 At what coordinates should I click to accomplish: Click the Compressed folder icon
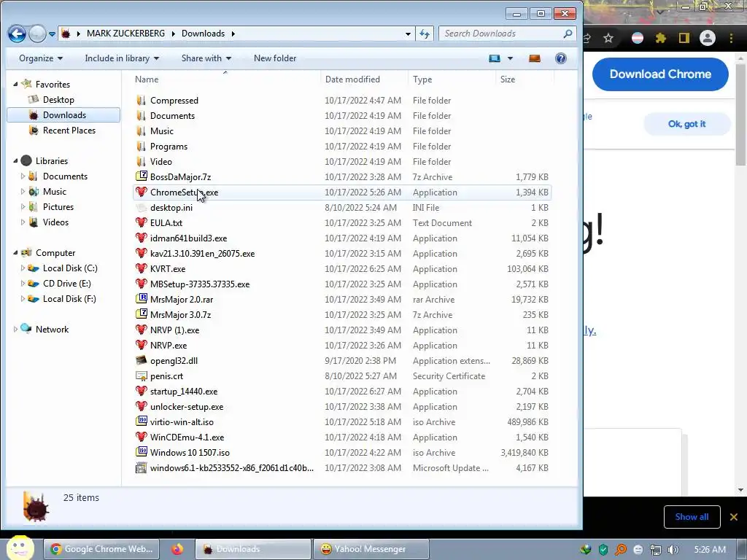[x=141, y=100]
